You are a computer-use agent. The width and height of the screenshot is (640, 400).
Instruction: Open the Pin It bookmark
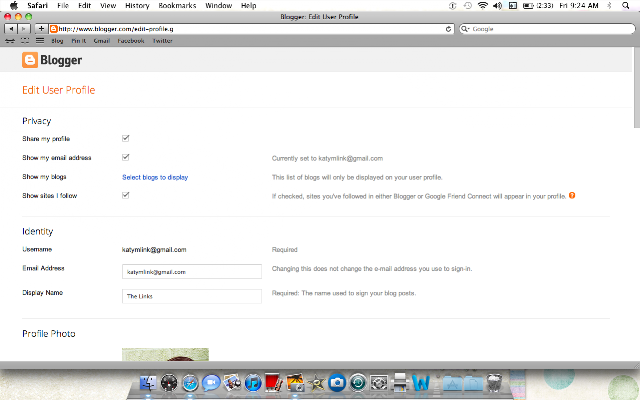point(79,41)
